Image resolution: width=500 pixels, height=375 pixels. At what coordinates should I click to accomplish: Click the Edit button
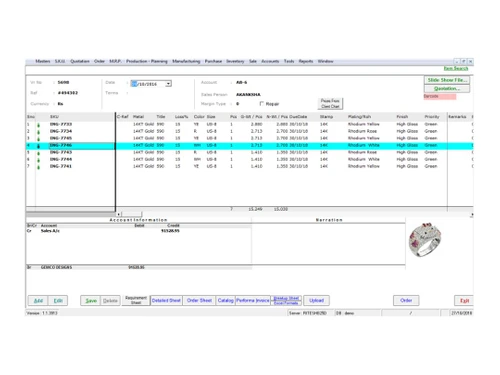coord(58,301)
